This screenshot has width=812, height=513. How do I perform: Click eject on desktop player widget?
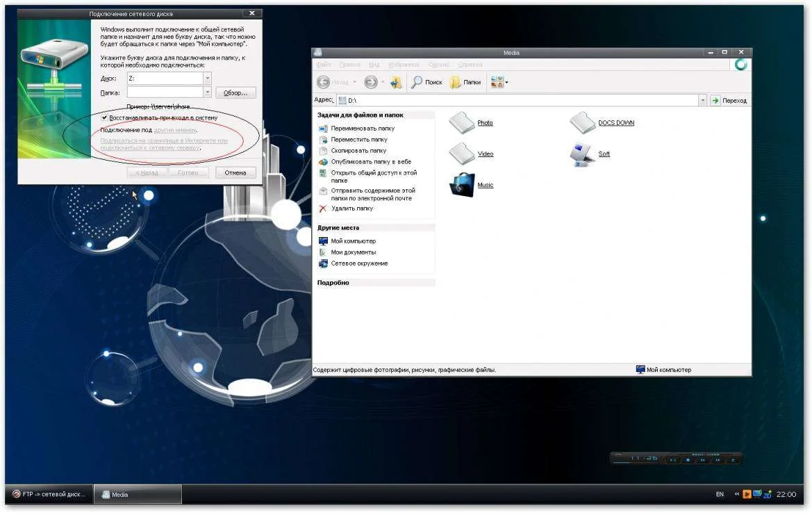(733, 459)
